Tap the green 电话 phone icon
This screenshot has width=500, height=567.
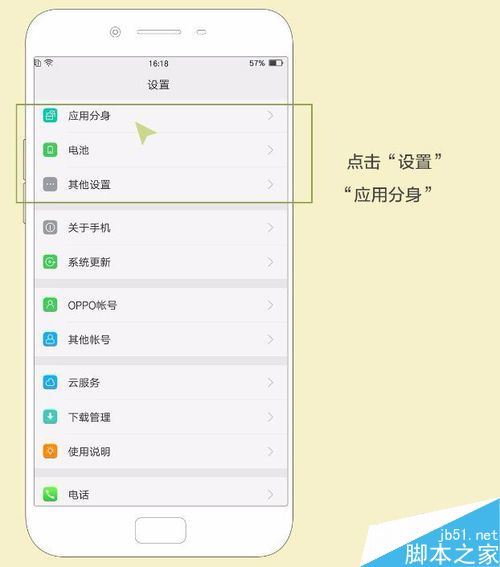[50, 494]
